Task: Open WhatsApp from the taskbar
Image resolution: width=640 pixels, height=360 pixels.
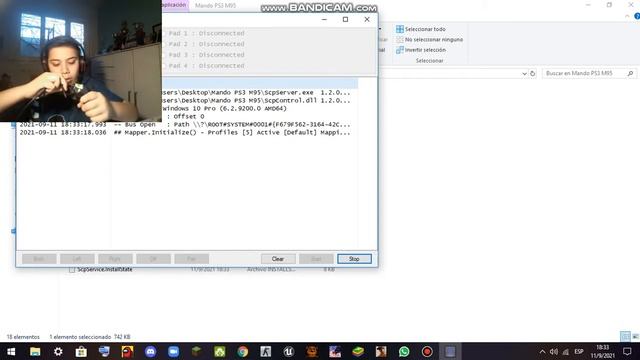Action: 404,351
